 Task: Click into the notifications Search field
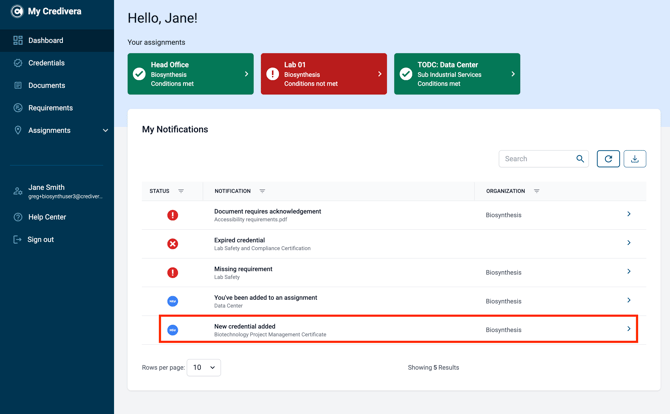pos(538,159)
